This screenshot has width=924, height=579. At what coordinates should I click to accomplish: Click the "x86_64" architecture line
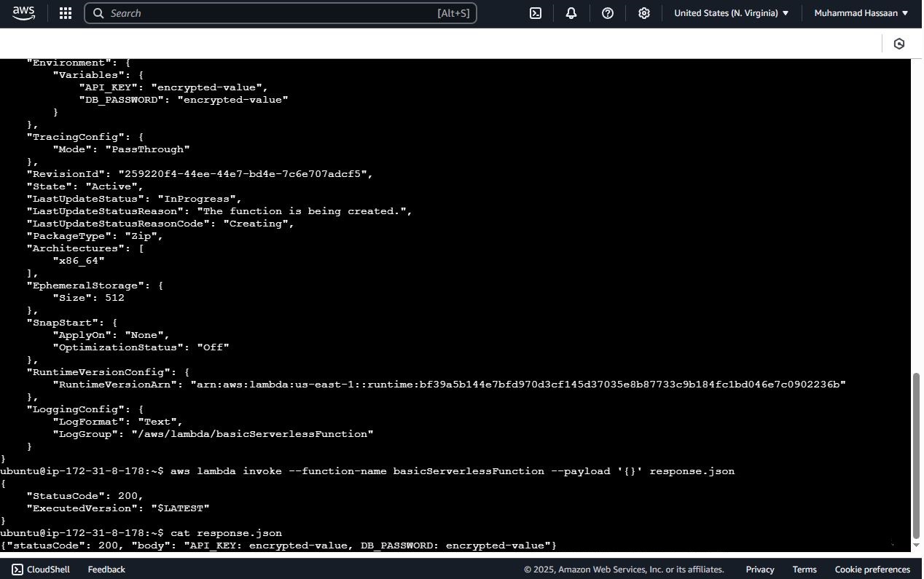79,261
